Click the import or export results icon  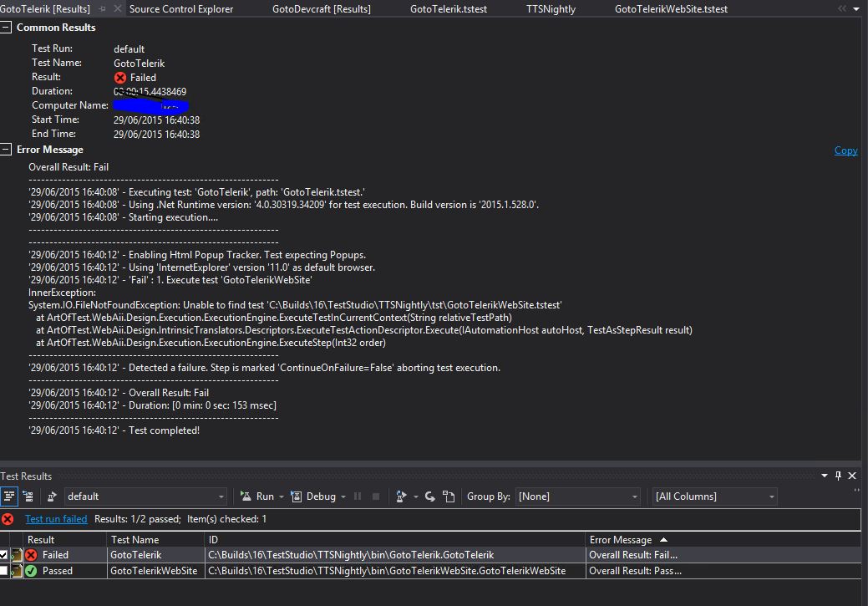click(449, 497)
